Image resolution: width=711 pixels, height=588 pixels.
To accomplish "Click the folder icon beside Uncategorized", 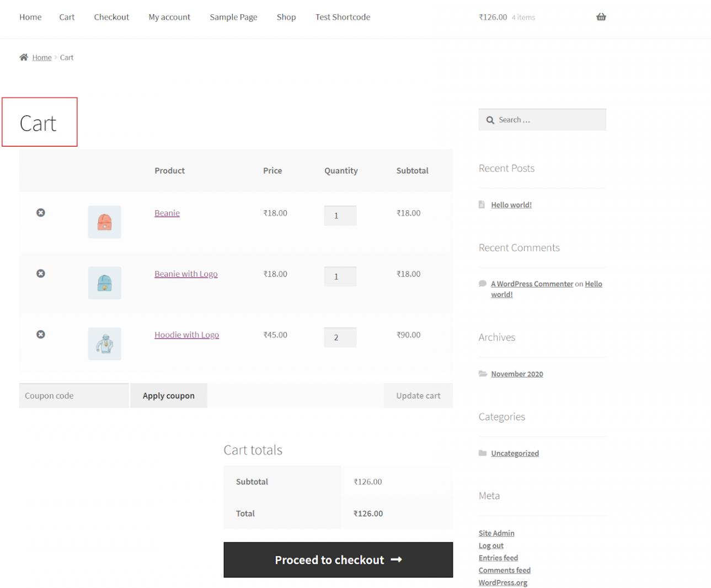I will (x=483, y=453).
